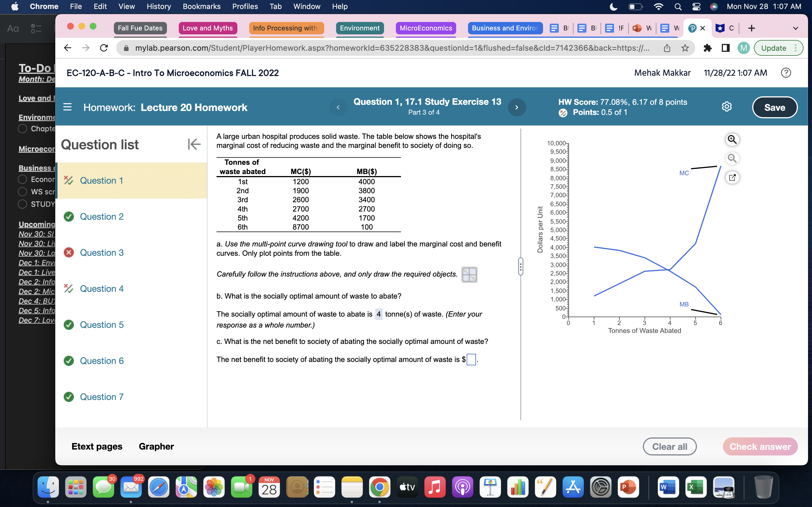Image resolution: width=812 pixels, height=507 pixels.
Task: Collapse the Question list panel arrow
Action: coord(194,144)
